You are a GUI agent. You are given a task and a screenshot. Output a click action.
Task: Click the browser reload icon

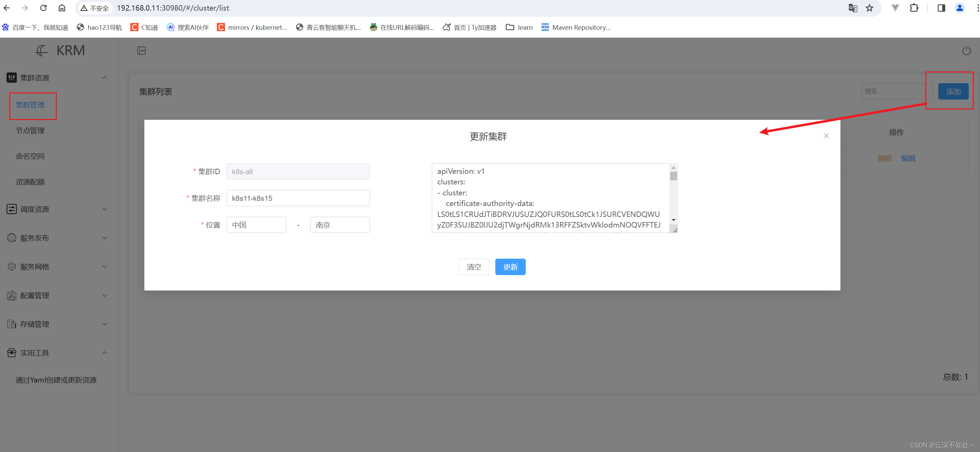43,8
